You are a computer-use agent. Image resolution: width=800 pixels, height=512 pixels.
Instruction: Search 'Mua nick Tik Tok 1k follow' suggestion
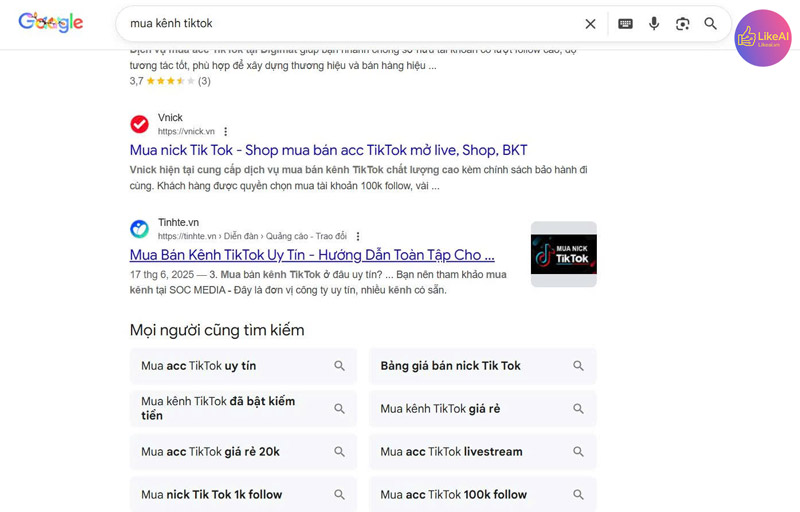coord(243,494)
